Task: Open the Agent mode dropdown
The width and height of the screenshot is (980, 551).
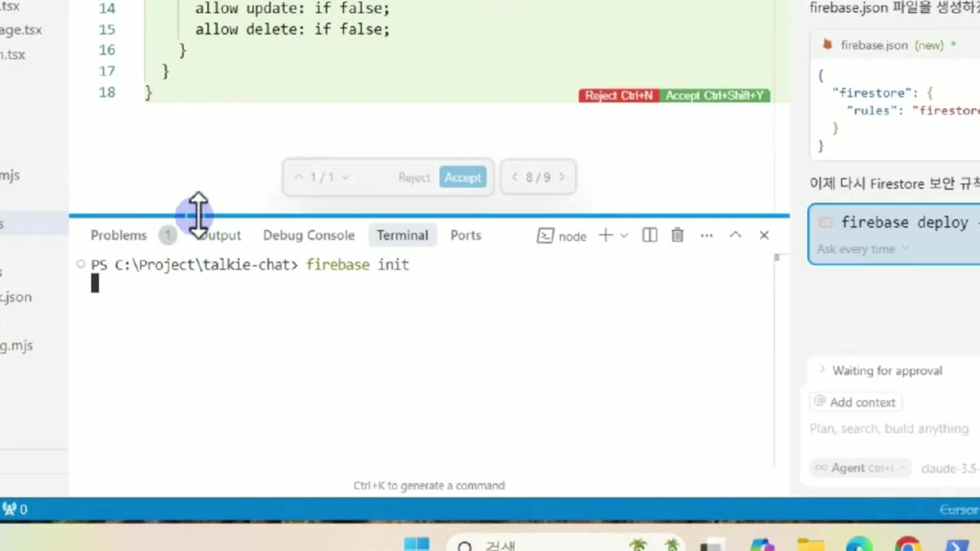Action: click(860, 468)
